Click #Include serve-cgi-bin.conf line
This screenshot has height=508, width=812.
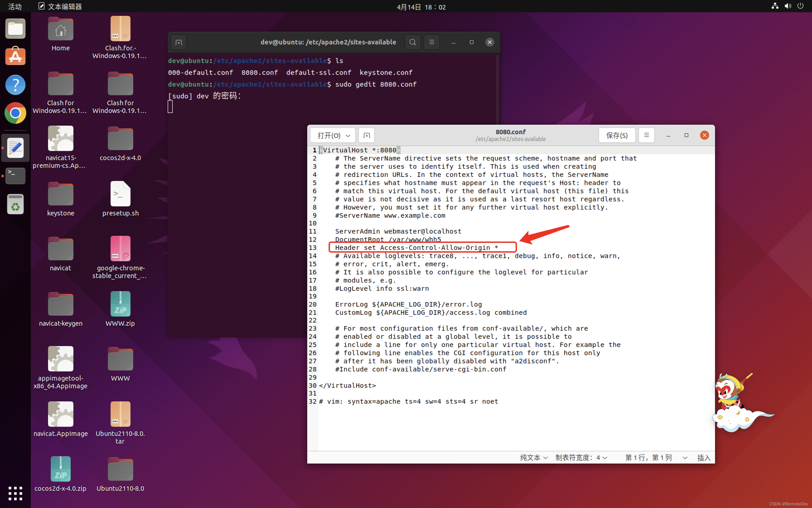tap(421, 369)
